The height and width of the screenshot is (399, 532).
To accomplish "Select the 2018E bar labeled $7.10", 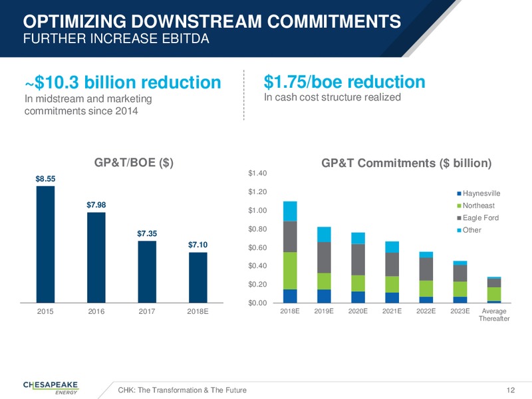I will coord(198,277).
